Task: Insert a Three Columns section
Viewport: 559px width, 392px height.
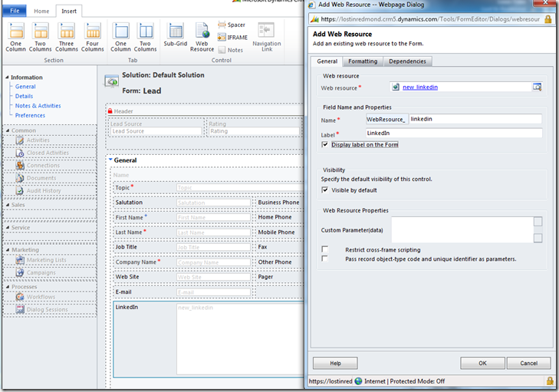Action: (x=66, y=37)
